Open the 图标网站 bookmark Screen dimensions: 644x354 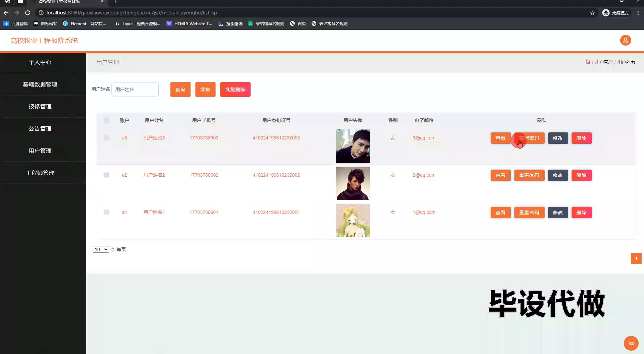[x=45, y=23]
